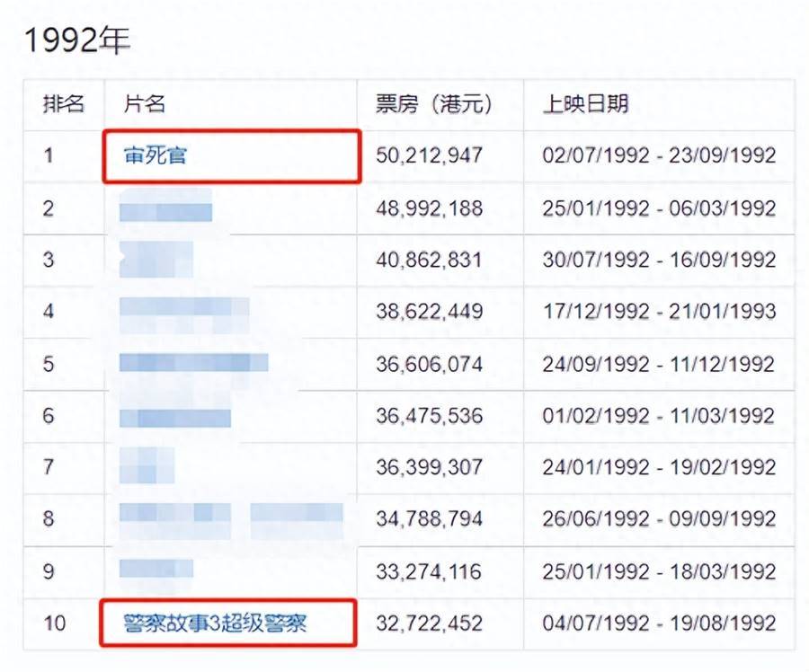Click the blurred film title in rank 8
The height and width of the screenshot is (672, 809).
click(230, 517)
